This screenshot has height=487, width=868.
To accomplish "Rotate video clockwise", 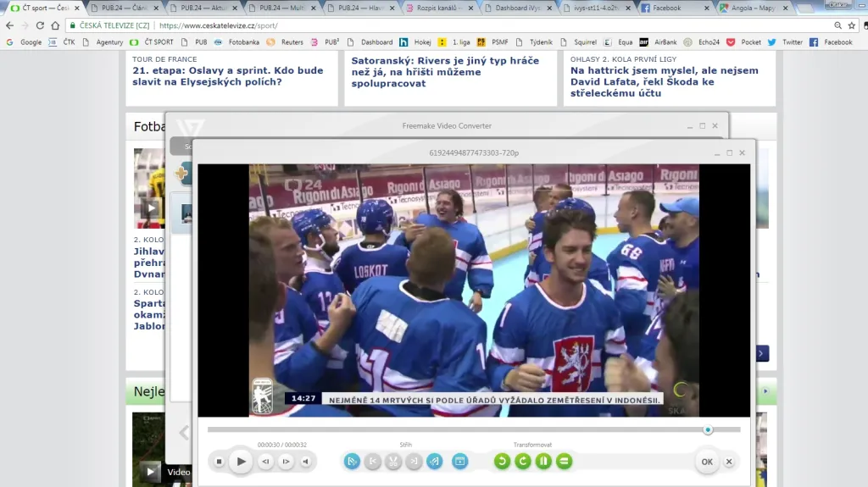I will (523, 462).
